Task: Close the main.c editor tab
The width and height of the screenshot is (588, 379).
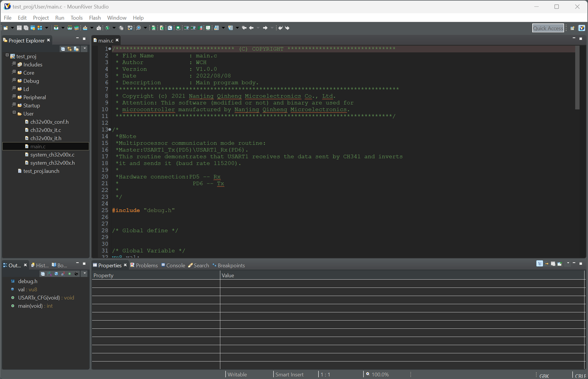Action: [117, 40]
